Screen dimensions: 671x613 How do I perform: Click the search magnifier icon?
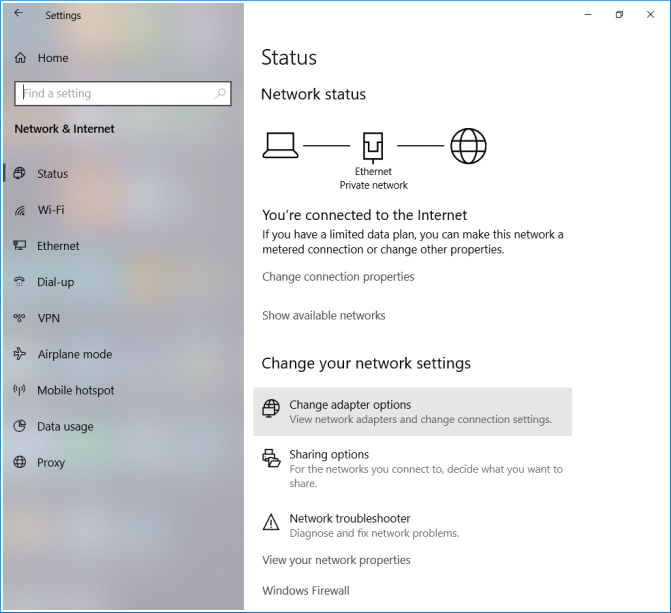[220, 93]
